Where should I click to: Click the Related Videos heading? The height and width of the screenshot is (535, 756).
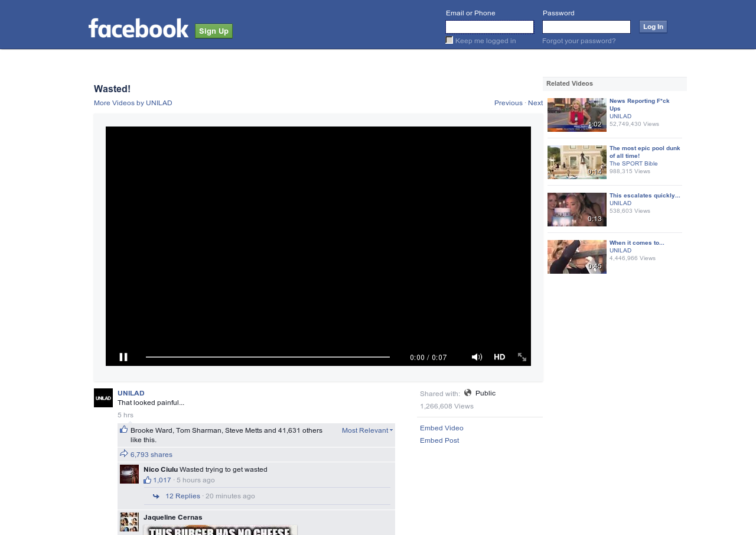click(x=569, y=84)
